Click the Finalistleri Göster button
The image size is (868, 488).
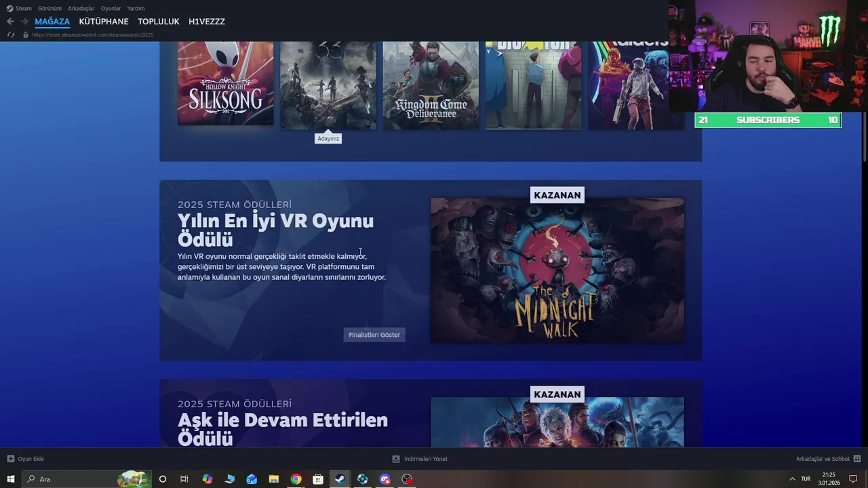click(374, 335)
